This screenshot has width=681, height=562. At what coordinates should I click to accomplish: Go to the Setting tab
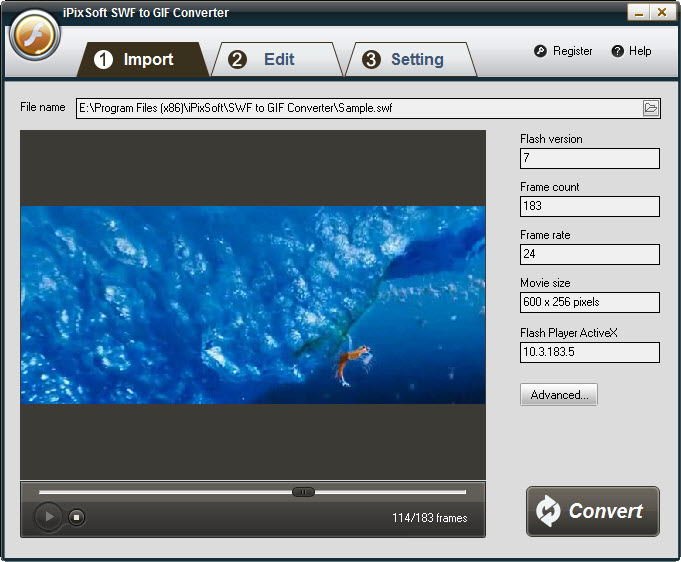pyautogui.click(x=404, y=60)
